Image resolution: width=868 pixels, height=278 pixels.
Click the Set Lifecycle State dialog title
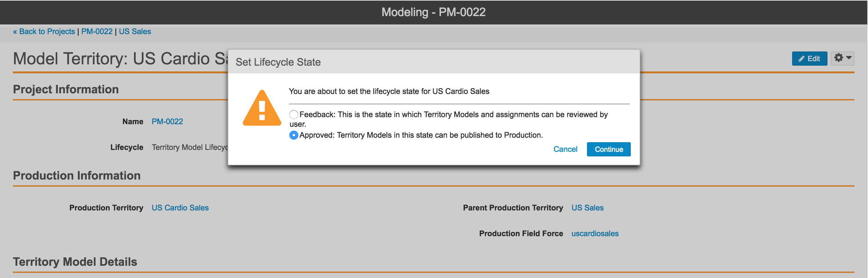278,62
